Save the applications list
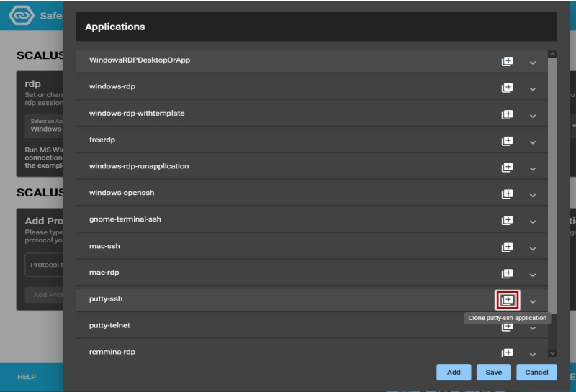576x392 pixels. coord(493,372)
